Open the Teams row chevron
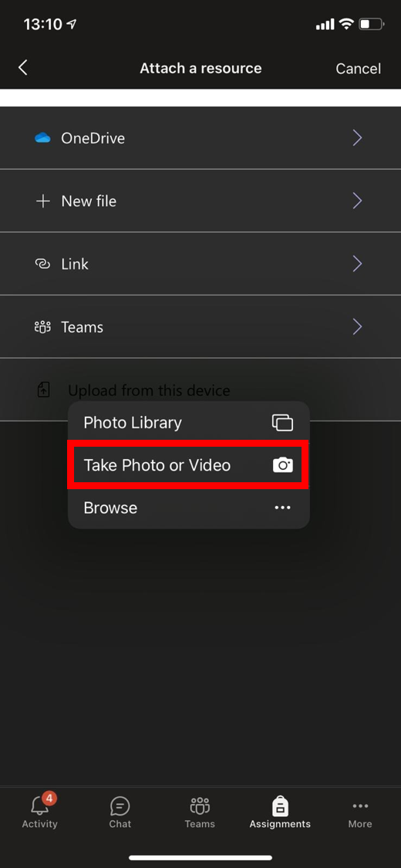The width and height of the screenshot is (401, 868). tap(357, 327)
